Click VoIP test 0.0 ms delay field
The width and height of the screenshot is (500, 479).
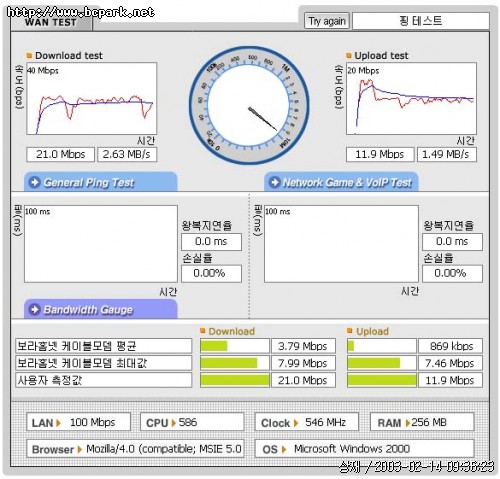click(x=452, y=242)
